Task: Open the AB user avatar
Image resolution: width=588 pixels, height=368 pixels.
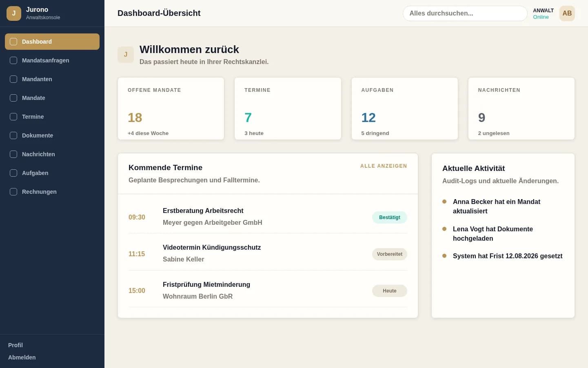Action: pyautogui.click(x=567, y=13)
